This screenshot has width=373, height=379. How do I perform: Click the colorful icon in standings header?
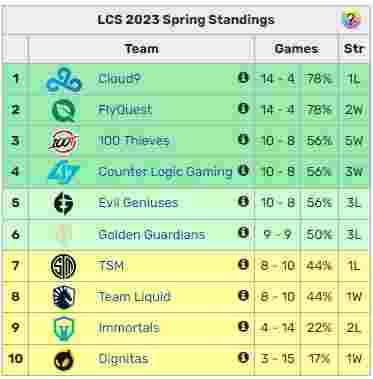351,19
